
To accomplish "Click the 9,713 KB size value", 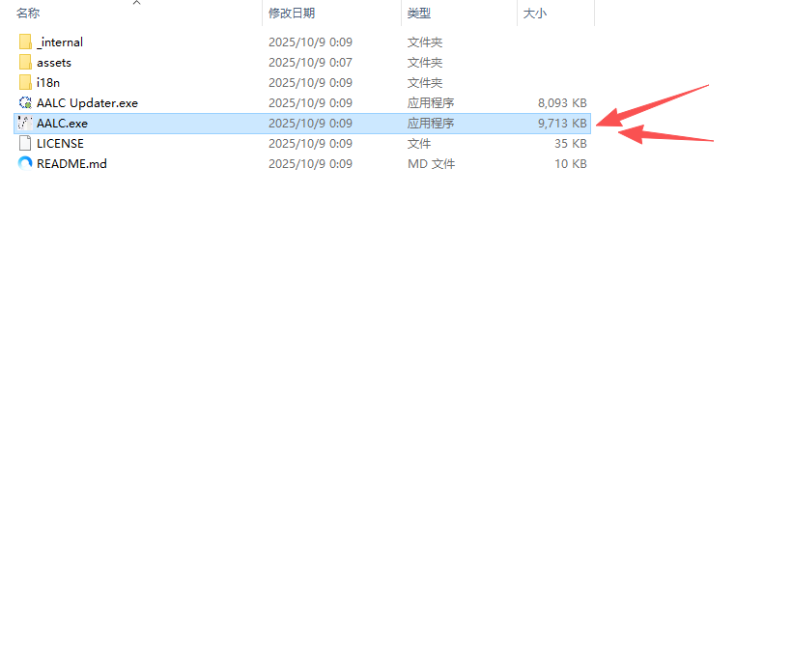I will point(562,124).
